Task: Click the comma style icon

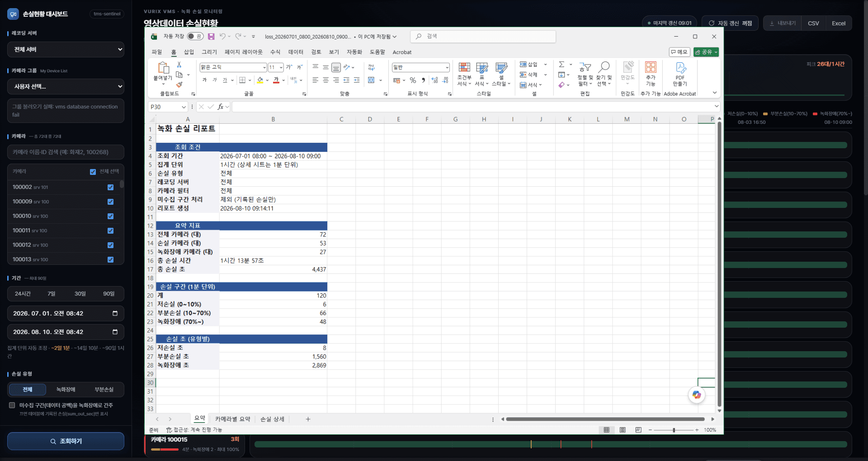Action: click(424, 80)
